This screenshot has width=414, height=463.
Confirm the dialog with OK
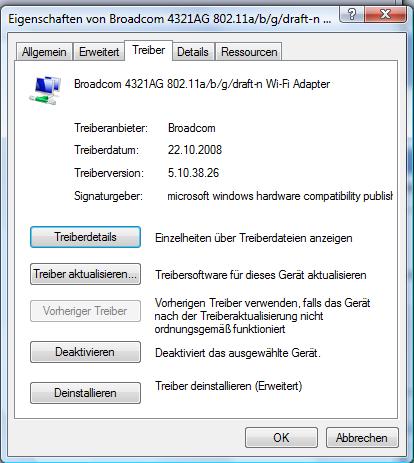pos(281,438)
